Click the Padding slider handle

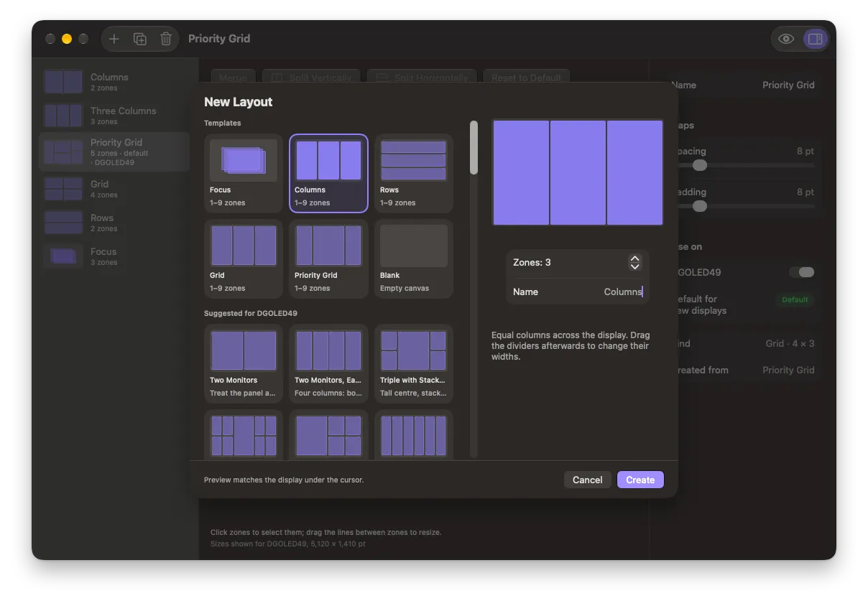click(700, 206)
